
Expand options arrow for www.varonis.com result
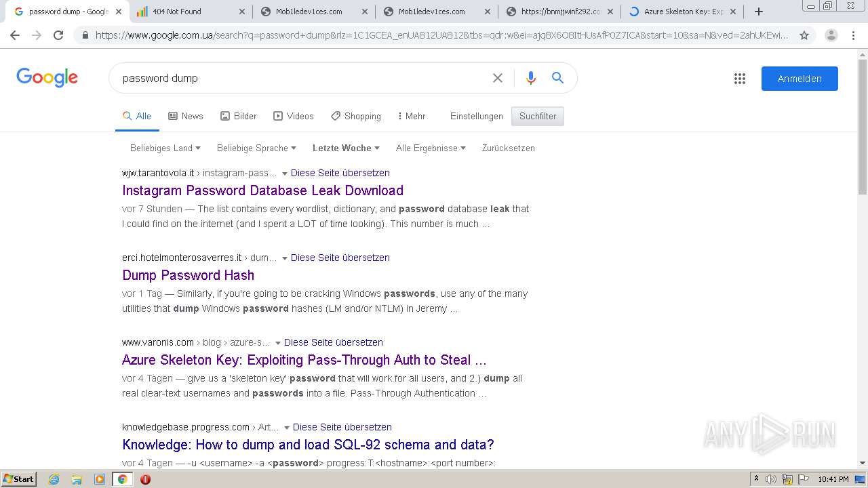pos(278,343)
